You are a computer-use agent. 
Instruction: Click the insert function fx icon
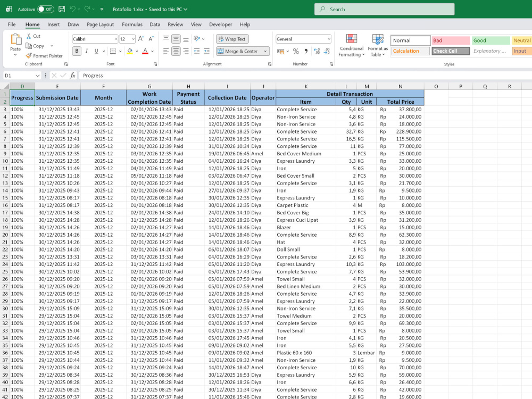click(72, 76)
